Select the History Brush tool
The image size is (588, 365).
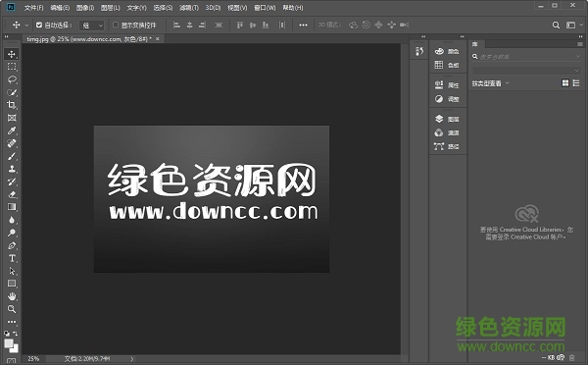click(x=12, y=182)
